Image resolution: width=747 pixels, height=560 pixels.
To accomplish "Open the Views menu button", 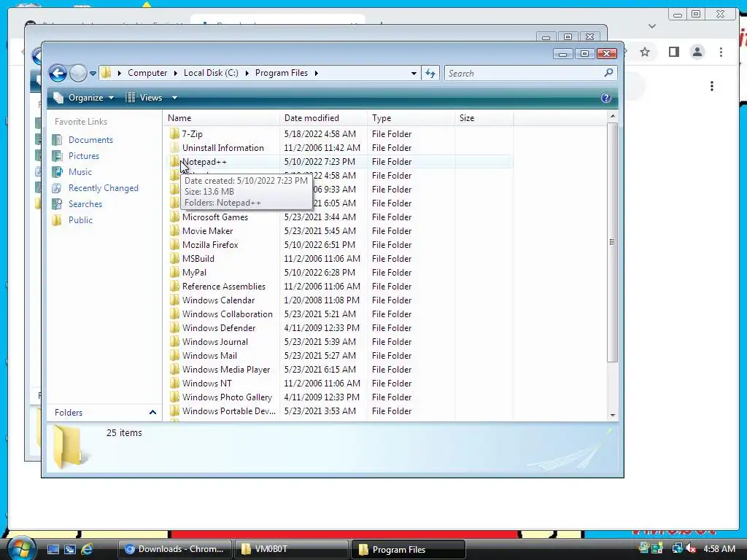I will pyautogui.click(x=144, y=98).
